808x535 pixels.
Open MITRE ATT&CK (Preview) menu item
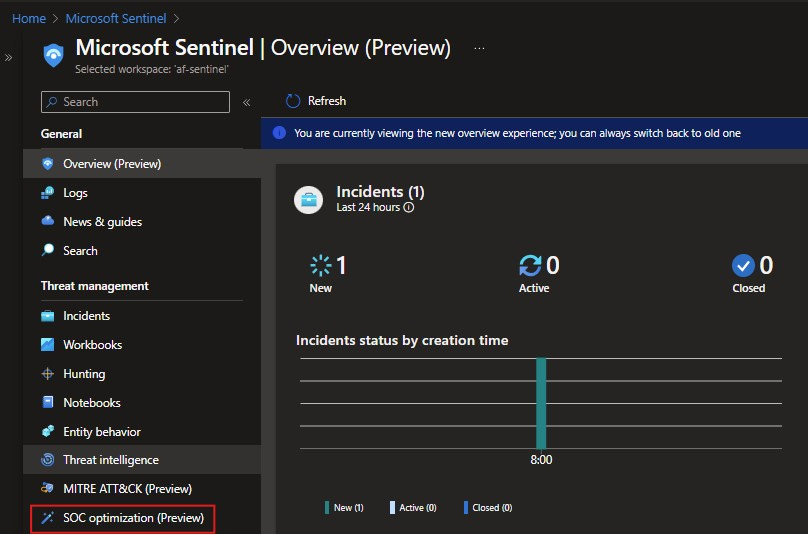142,489
